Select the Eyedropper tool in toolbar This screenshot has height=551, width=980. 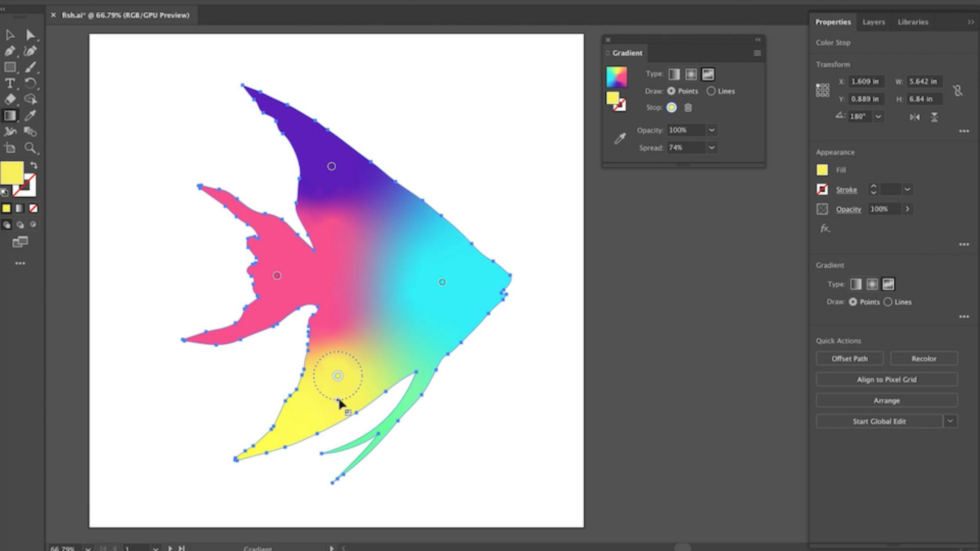pyautogui.click(x=30, y=116)
